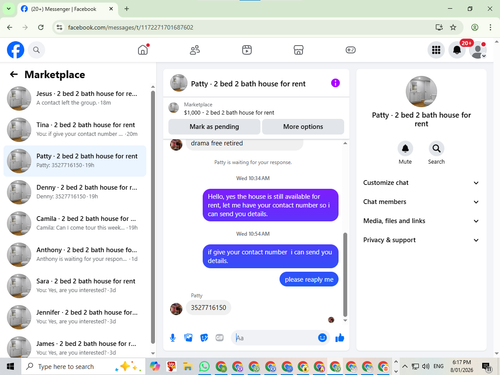The height and width of the screenshot is (375, 500).
Task: Open the tab search dropdown arrow
Action: (x=9, y=9)
